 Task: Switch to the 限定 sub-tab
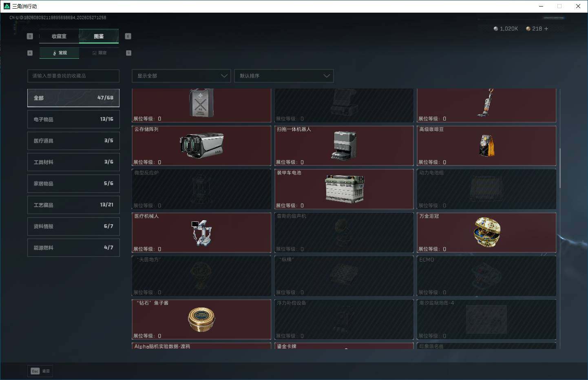pos(99,53)
